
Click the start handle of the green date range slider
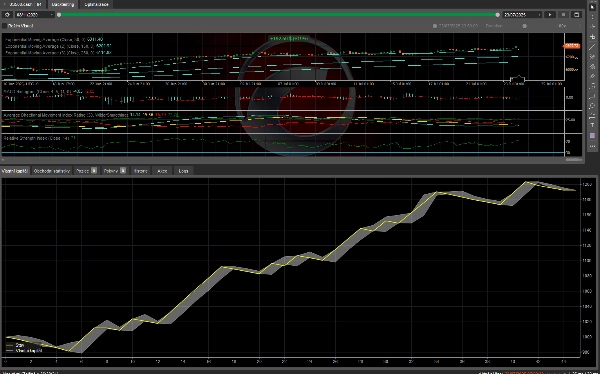click(x=59, y=15)
